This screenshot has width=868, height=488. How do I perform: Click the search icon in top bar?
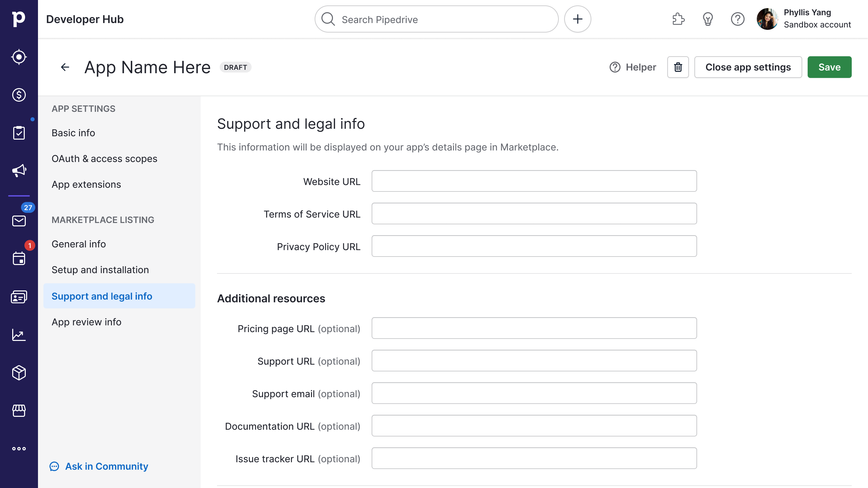[x=329, y=19]
